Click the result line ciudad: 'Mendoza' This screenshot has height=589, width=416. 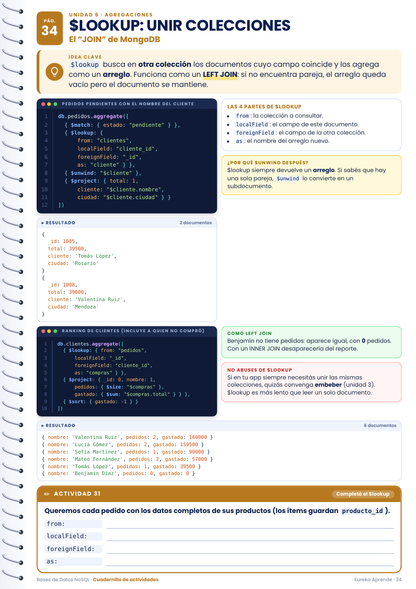[x=73, y=307]
